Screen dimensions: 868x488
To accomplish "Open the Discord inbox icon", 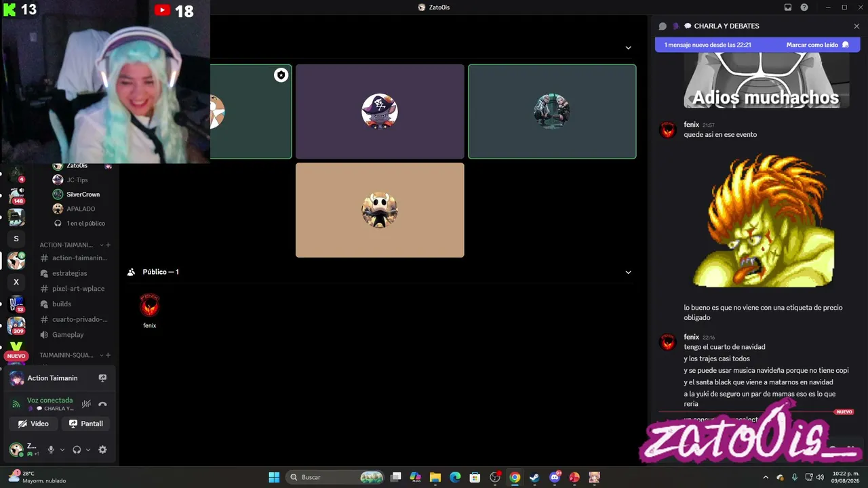I will (788, 7).
